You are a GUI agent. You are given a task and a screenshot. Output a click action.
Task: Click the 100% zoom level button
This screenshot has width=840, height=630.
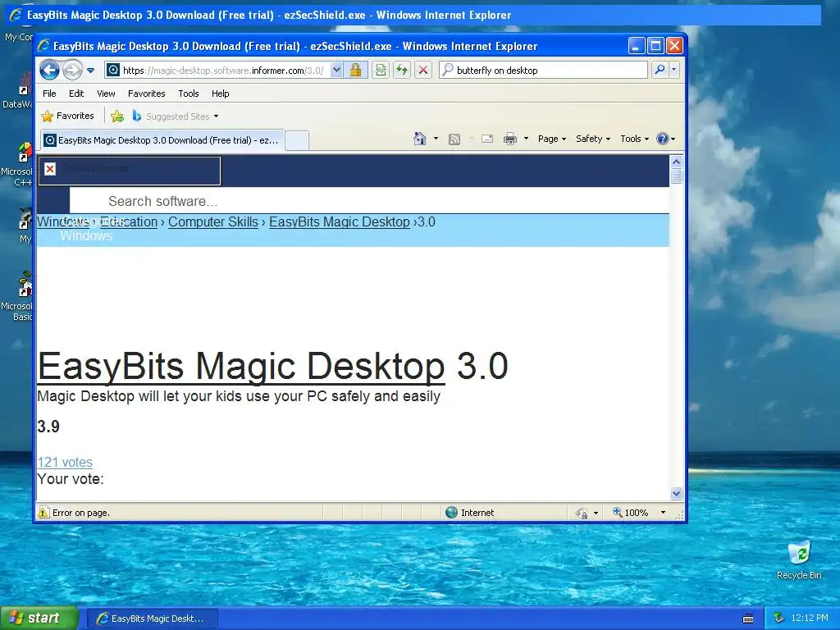[631, 513]
